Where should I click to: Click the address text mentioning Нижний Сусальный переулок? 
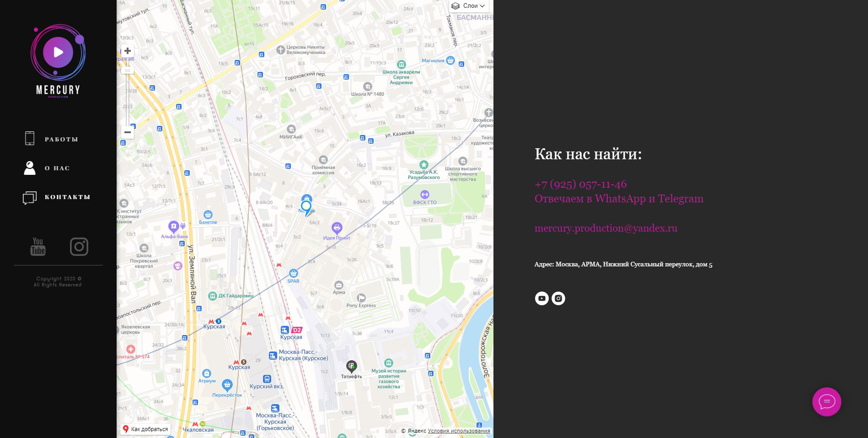623,264
